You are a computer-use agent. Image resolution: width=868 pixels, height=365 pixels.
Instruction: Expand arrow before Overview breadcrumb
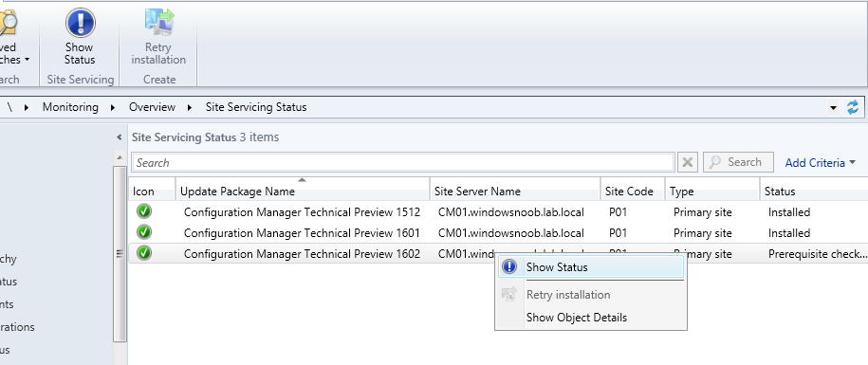click(113, 107)
